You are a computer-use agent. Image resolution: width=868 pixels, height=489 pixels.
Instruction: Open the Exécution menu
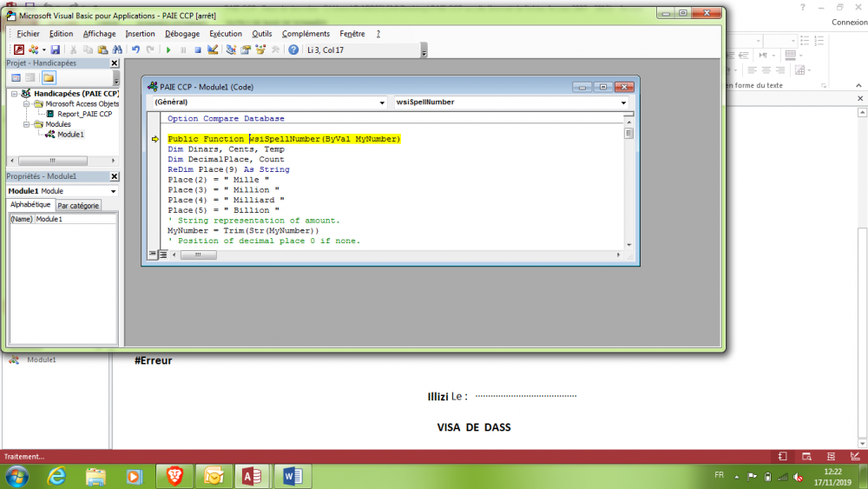pyautogui.click(x=226, y=34)
